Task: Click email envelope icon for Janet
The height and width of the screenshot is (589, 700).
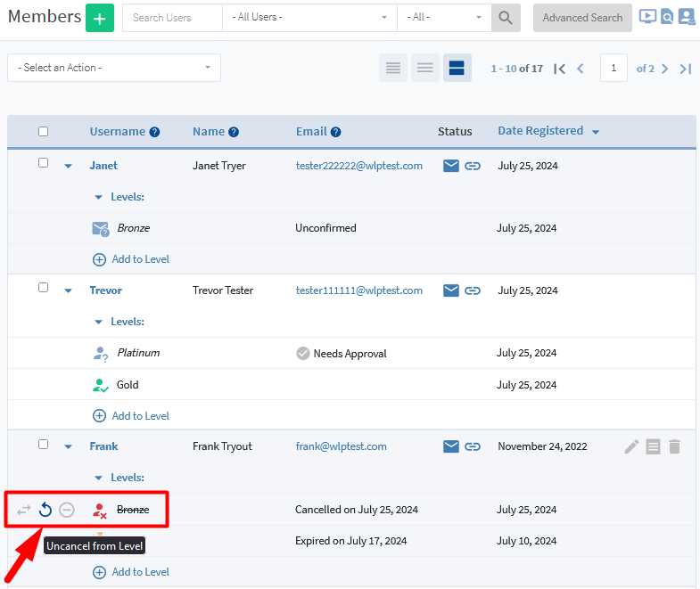Action: [451, 166]
